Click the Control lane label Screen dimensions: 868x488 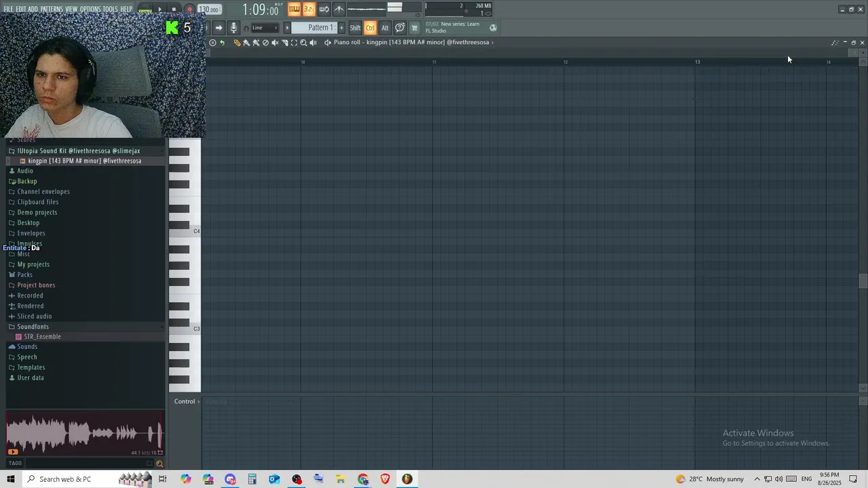tap(184, 401)
